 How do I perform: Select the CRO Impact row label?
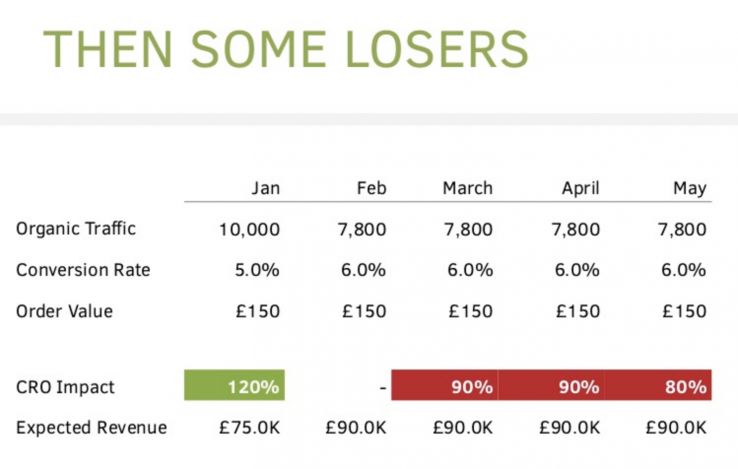pos(66,386)
